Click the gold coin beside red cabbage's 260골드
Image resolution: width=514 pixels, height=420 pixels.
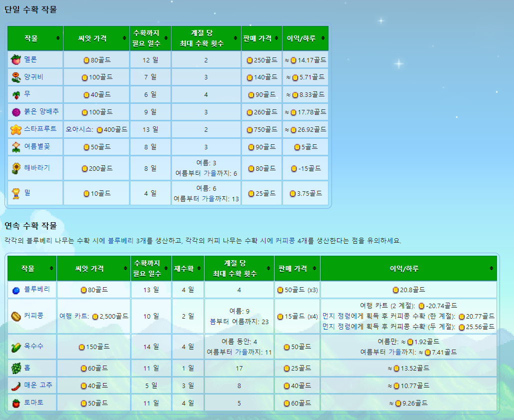point(249,112)
